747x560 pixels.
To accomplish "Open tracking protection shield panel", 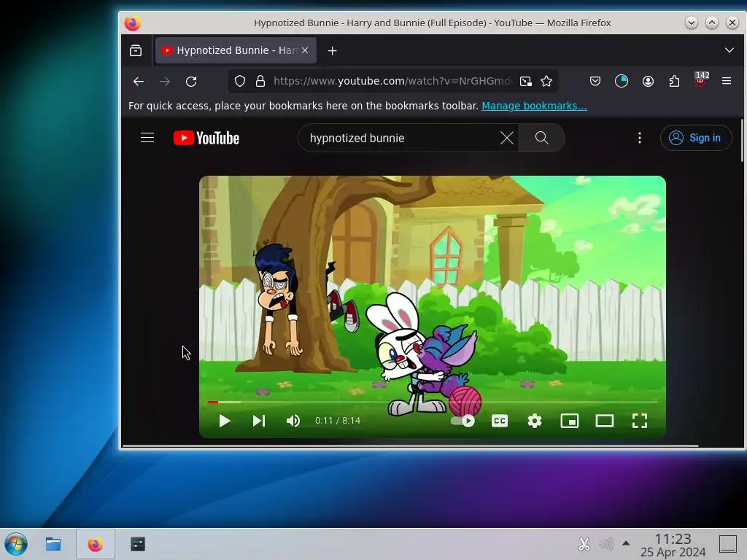I will [x=239, y=82].
